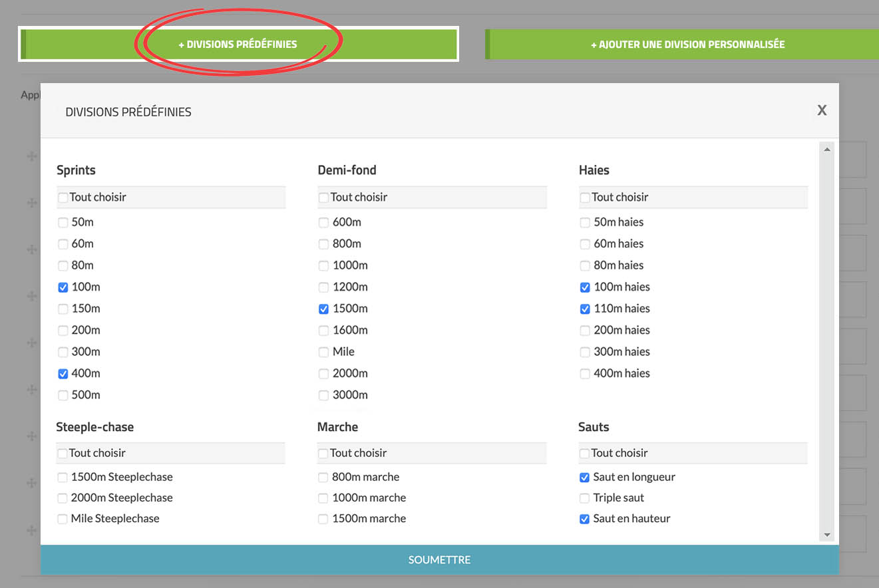Uncheck Saut en hauteur
The width and height of the screenshot is (879, 588).
pos(584,519)
